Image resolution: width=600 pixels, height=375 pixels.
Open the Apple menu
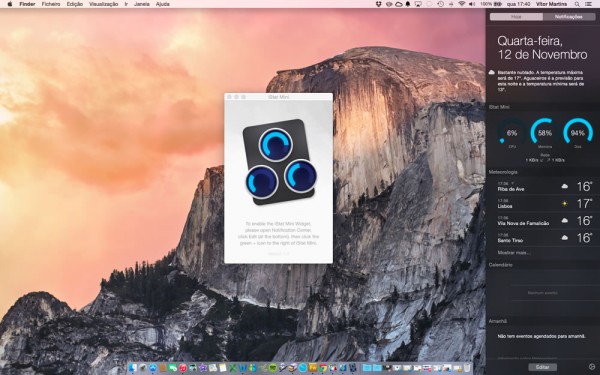point(10,4)
